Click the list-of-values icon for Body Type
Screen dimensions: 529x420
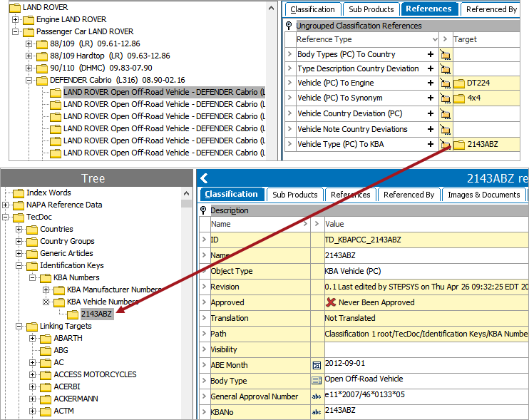(317, 381)
